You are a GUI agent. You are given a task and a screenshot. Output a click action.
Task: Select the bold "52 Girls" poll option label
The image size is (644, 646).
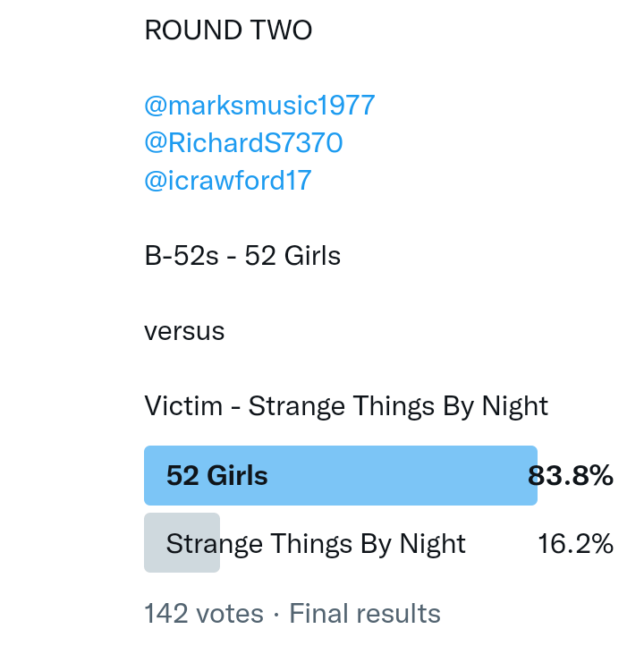(x=217, y=475)
